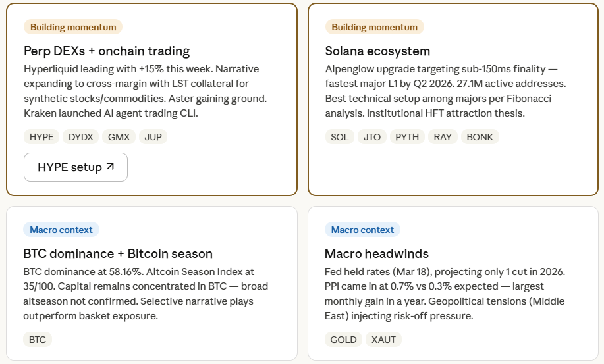Click the Macro headwinds card title

coord(377,253)
